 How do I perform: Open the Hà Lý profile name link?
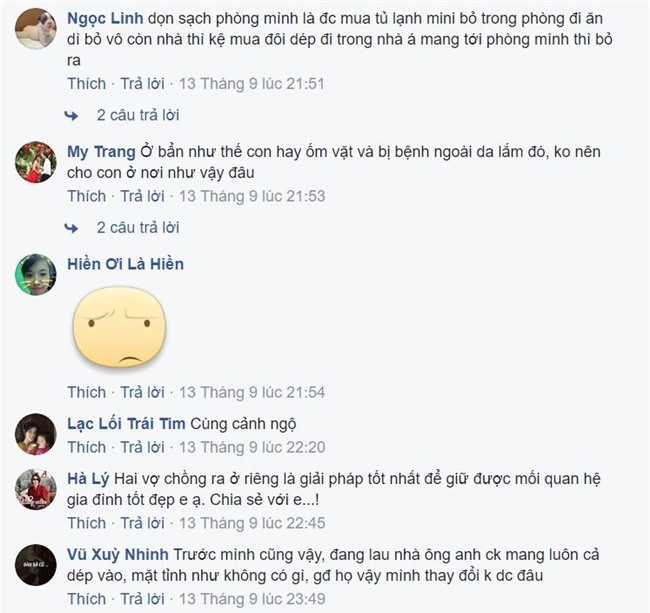[x=88, y=479]
